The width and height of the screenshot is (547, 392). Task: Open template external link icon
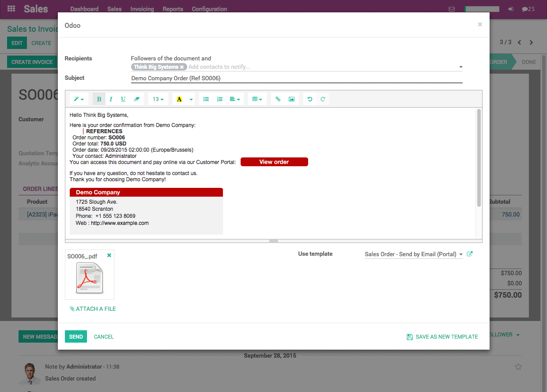pyautogui.click(x=470, y=254)
